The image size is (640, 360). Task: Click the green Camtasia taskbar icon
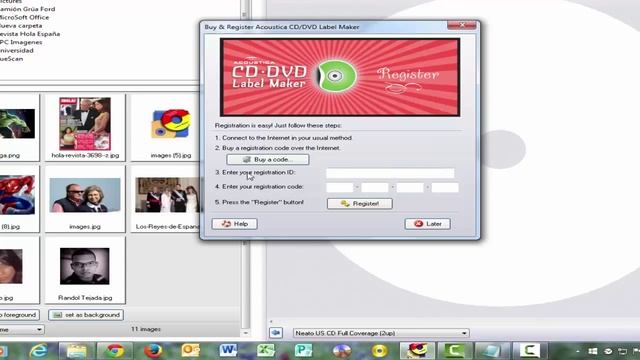[454, 351]
